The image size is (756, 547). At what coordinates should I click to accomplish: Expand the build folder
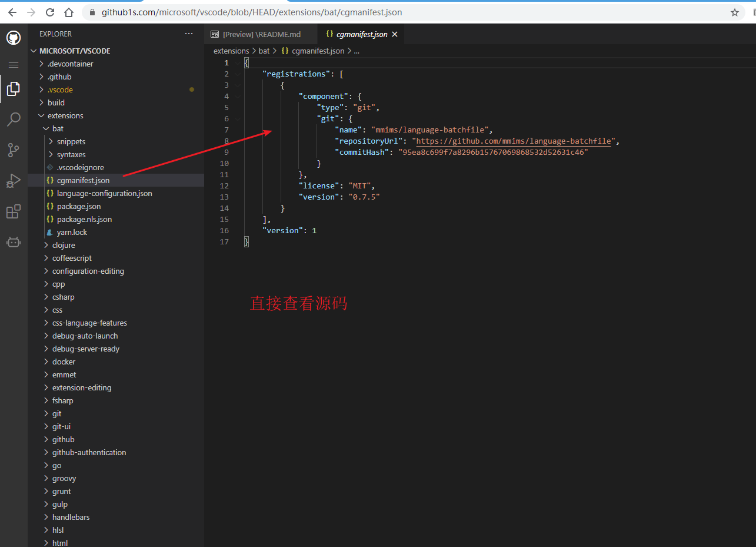coord(116,102)
